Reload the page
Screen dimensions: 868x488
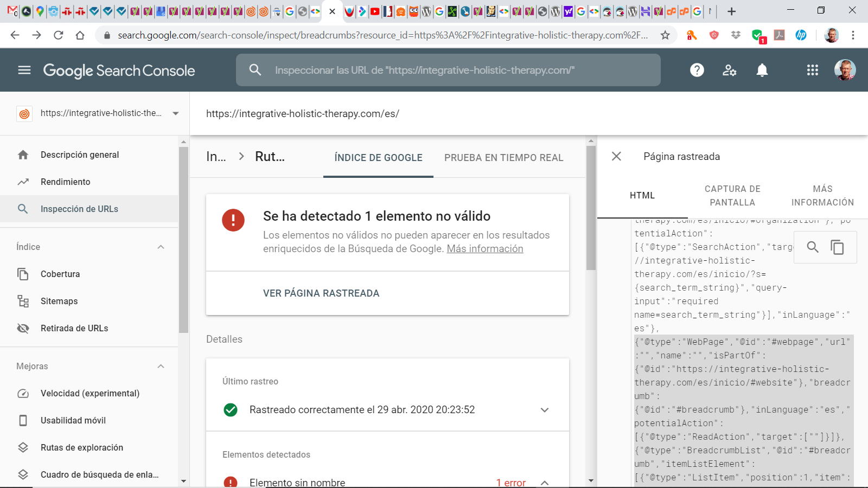pos(59,35)
